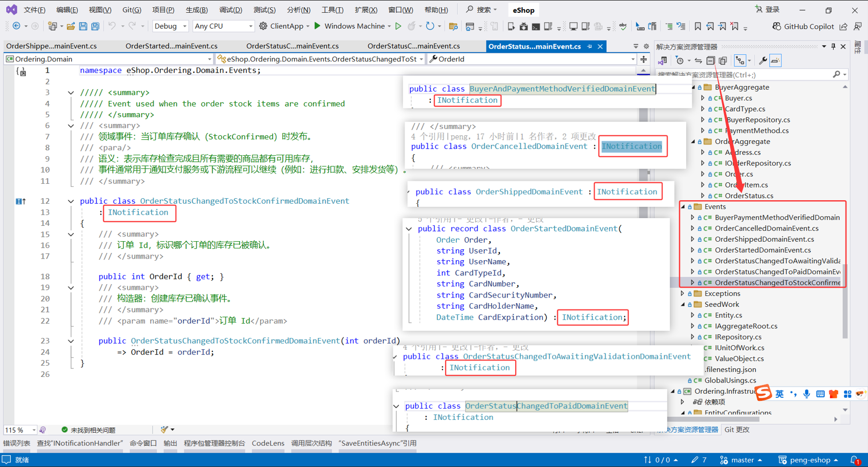The image size is (868, 467).
Task: Switch to OrderStarted...mainEvent.cs tab
Action: point(172,46)
